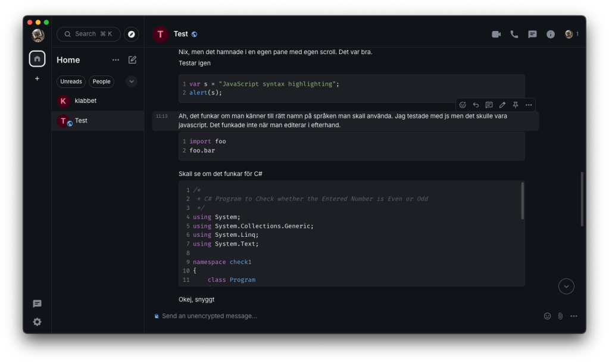Screen dimensions: 609x364
Task: Edit the hovered message with pencil icon
Action: (502, 105)
